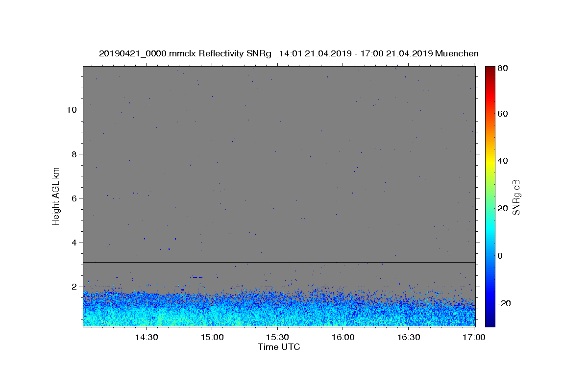Click the height tick label 2
The image size is (588, 392).
pos(74,287)
